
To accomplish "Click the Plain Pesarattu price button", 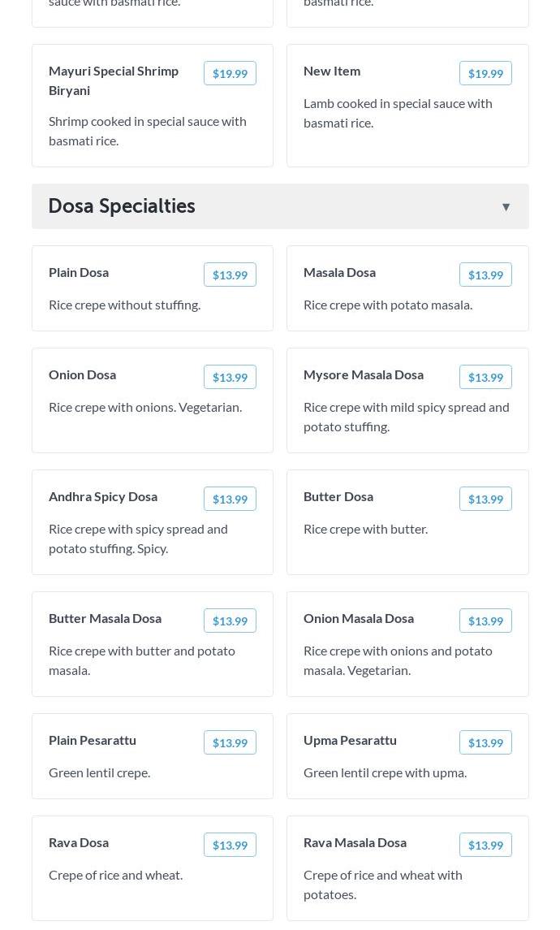I will coord(230,742).
